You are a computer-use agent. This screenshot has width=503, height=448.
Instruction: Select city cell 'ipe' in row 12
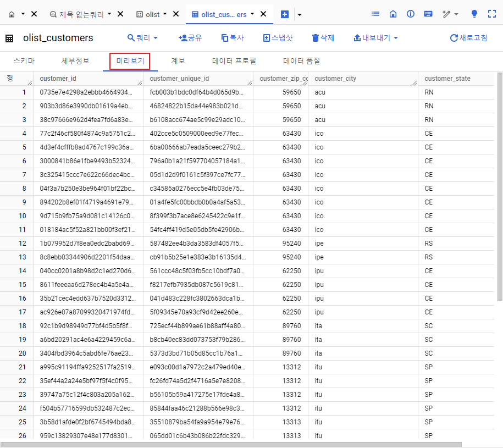point(363,244)
